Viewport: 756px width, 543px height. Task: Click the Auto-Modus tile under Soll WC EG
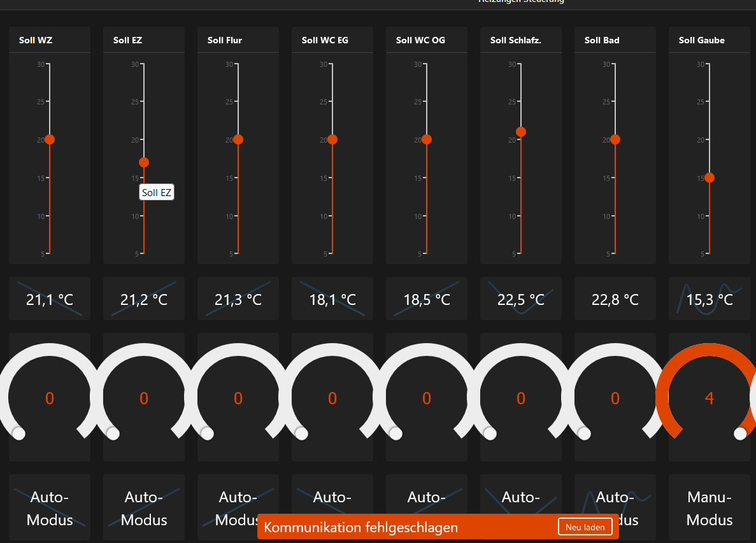tap(332, 494)
